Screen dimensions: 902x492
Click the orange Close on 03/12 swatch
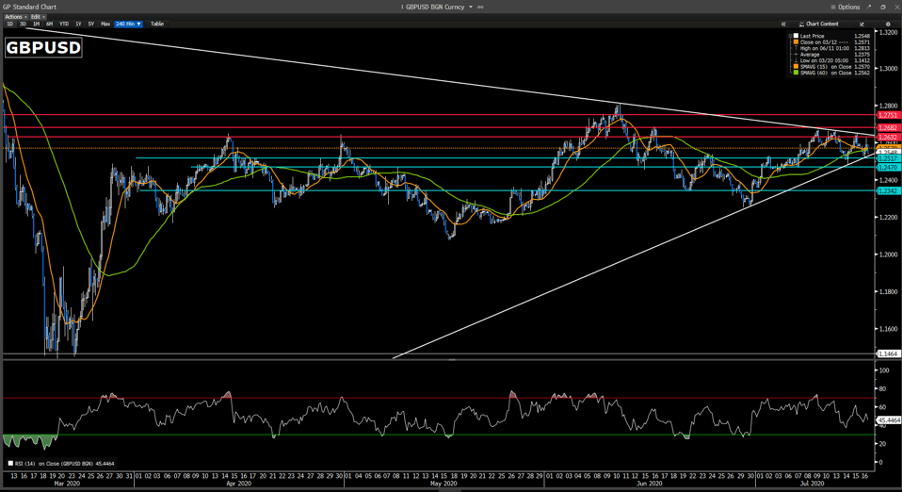coord(796,42)
